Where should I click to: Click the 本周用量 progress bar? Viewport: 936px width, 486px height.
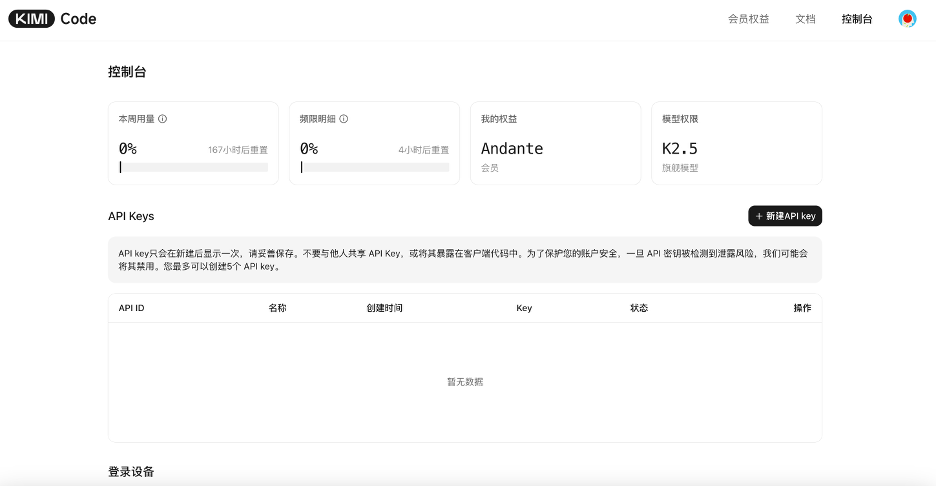tap(193, 167)
